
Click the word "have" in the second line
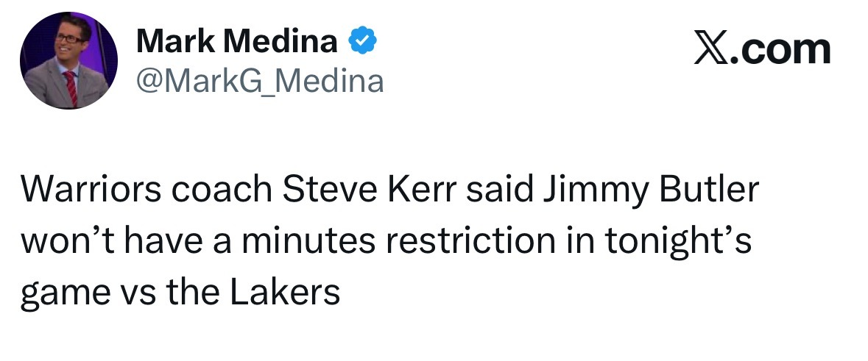click(x=163, y=240)
